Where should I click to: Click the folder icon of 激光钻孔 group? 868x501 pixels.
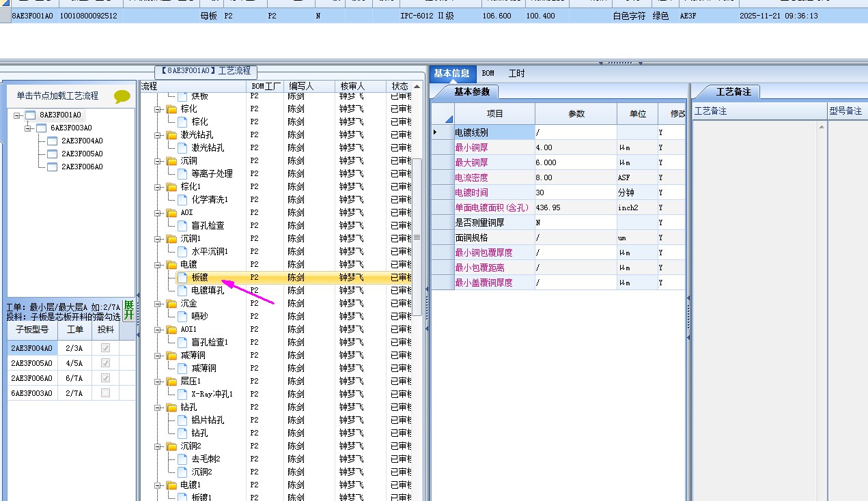(x=171, y=135)
